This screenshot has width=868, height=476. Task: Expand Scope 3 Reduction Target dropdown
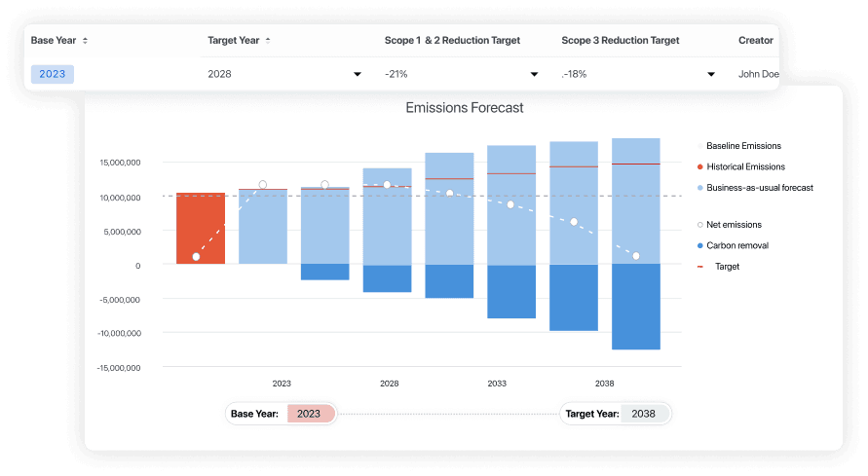(x=711, y=74)
